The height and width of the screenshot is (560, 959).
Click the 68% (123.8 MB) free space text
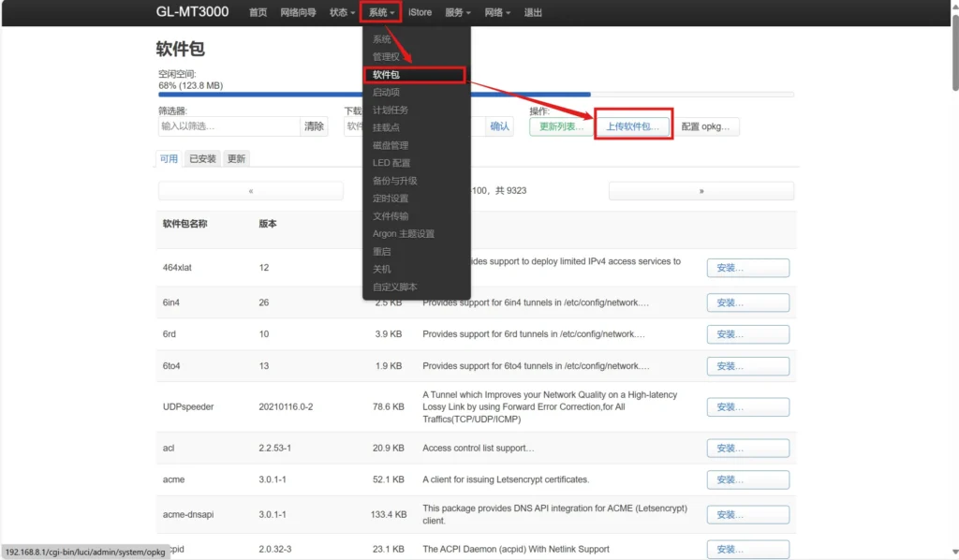coord(191,85)
